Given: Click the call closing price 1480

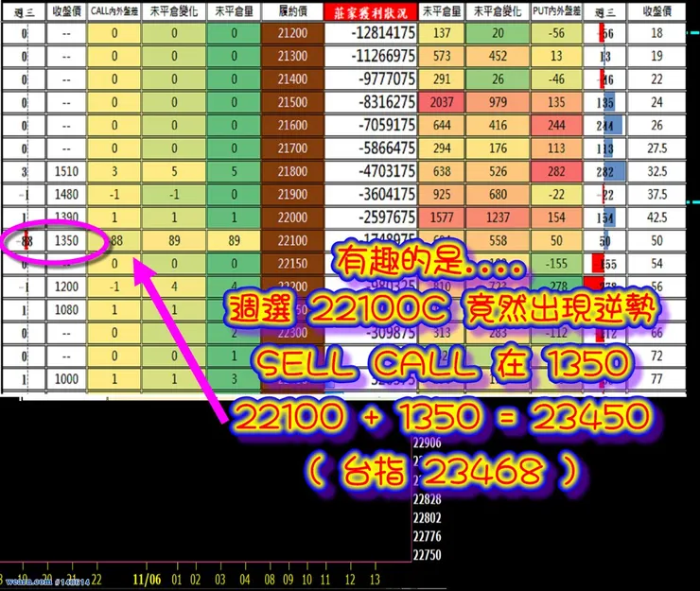Looking at the screenshot, I should (x=66, y=195).
